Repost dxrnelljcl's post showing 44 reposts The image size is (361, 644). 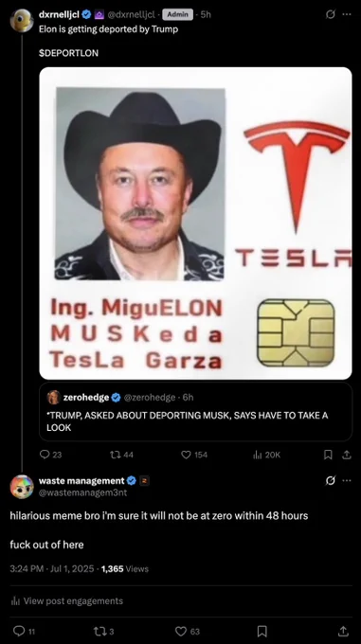(x=121, y=455)
